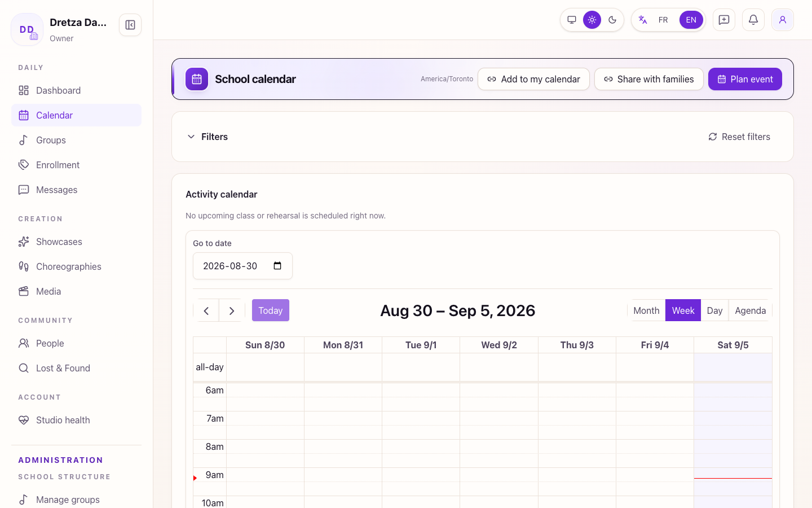
Task: Collapse the sidebar panel icon
Action: (x=130, y=25)
